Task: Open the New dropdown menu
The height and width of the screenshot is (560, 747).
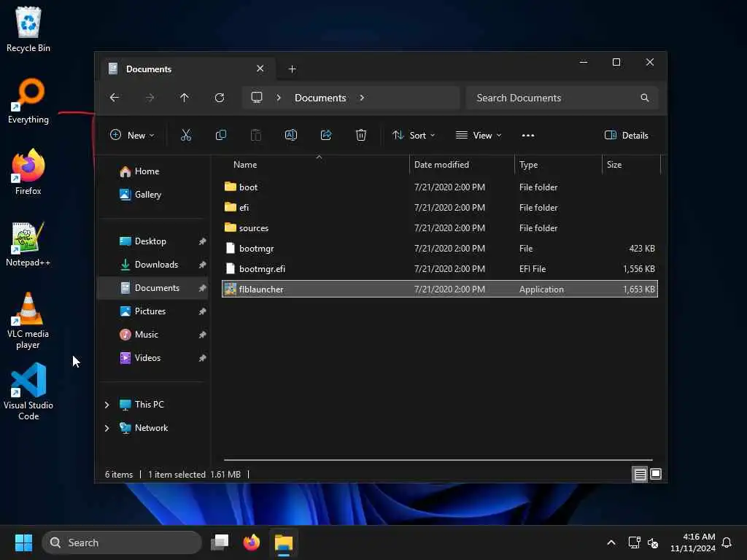Action: click(132, 135)
